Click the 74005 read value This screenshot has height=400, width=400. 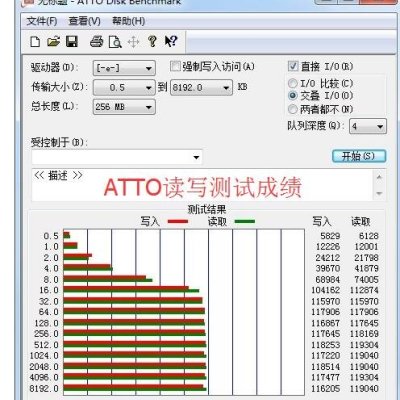tap(366, 280)
